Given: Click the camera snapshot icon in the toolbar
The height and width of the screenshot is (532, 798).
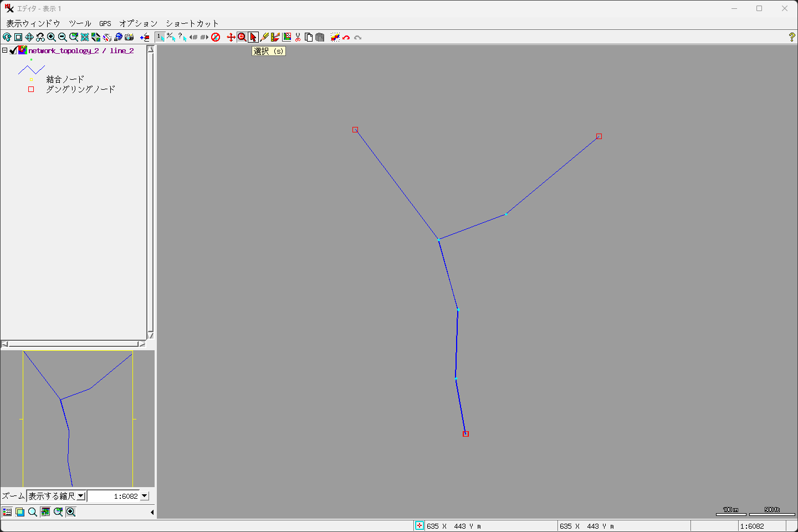Looking at the screenshot, I should click(129, 37).
